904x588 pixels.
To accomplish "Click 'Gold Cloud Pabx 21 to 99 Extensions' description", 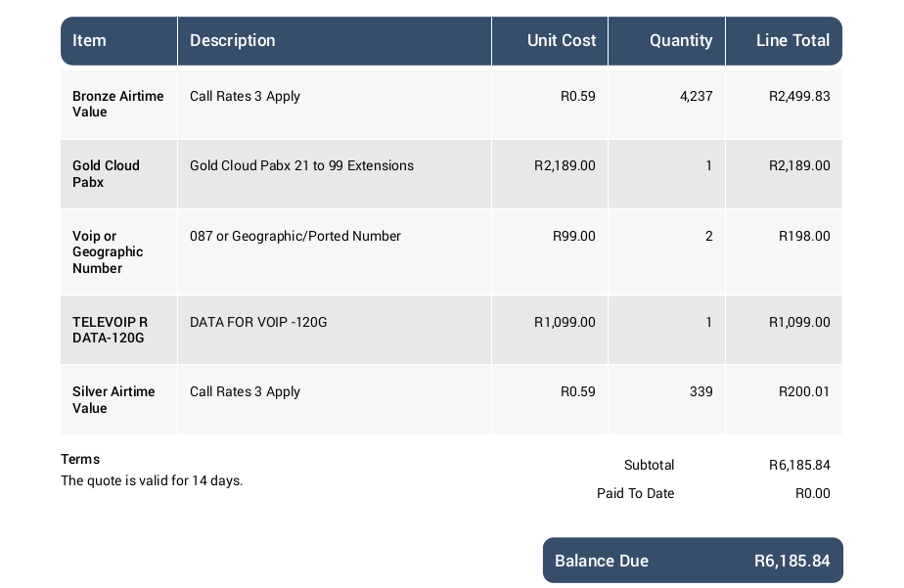I will coord(301,165).
